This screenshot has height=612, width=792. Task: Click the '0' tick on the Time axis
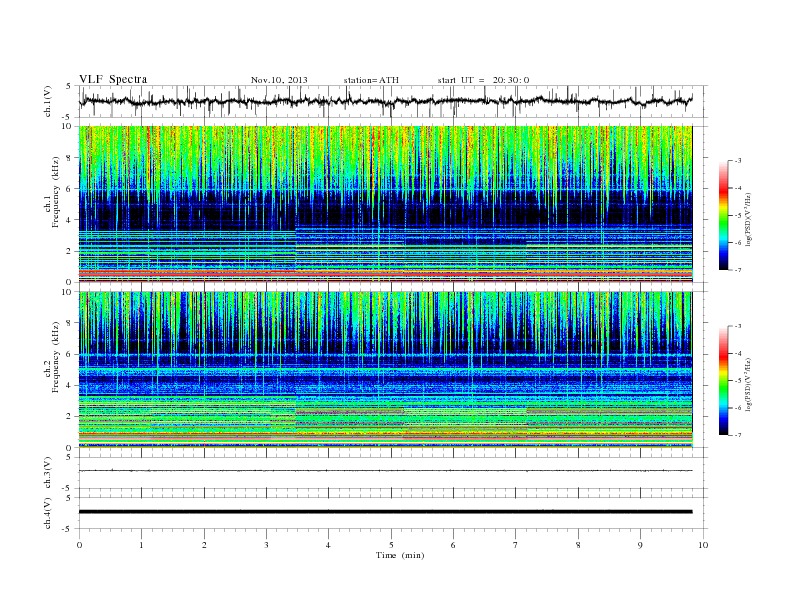click(x=79, y=545)
